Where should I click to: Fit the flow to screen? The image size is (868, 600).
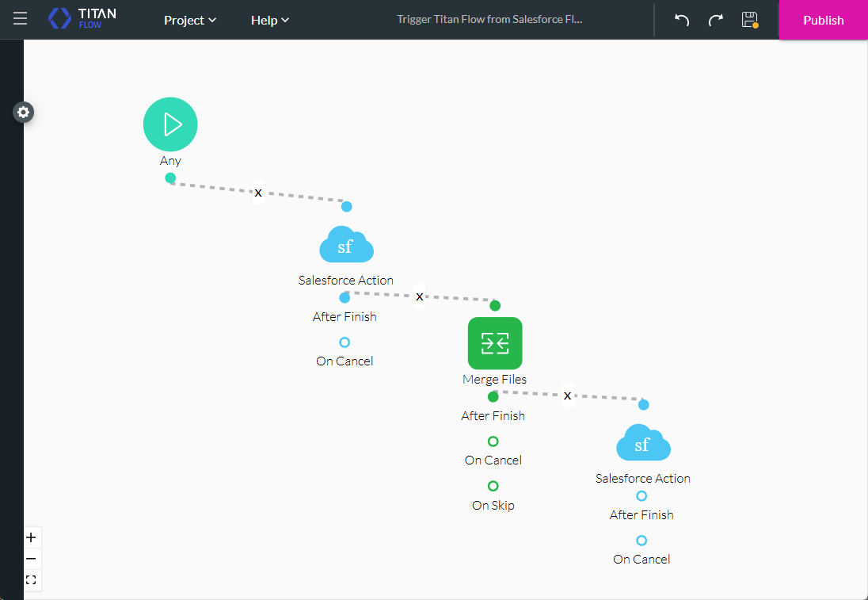coord(31,580)
